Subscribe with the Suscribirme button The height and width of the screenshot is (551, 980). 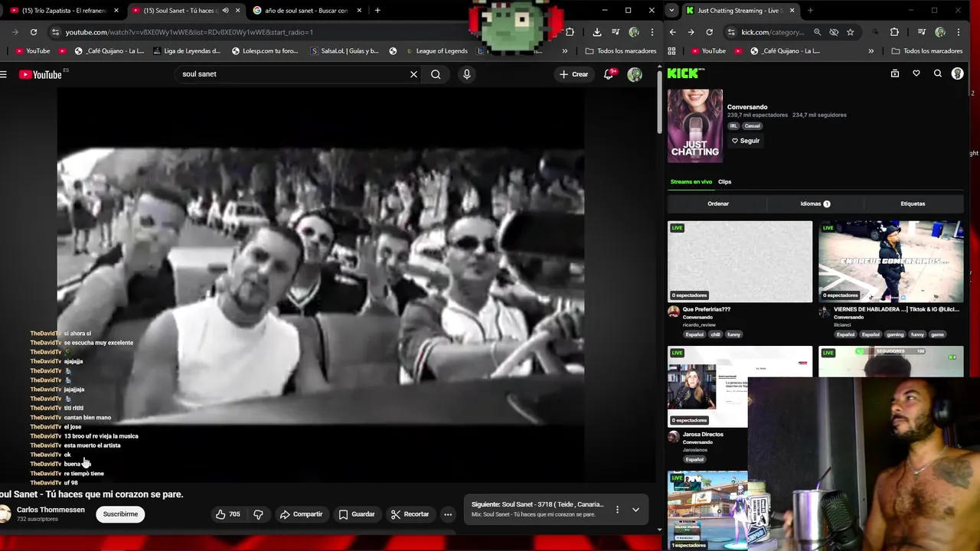[x=120, y=514]
